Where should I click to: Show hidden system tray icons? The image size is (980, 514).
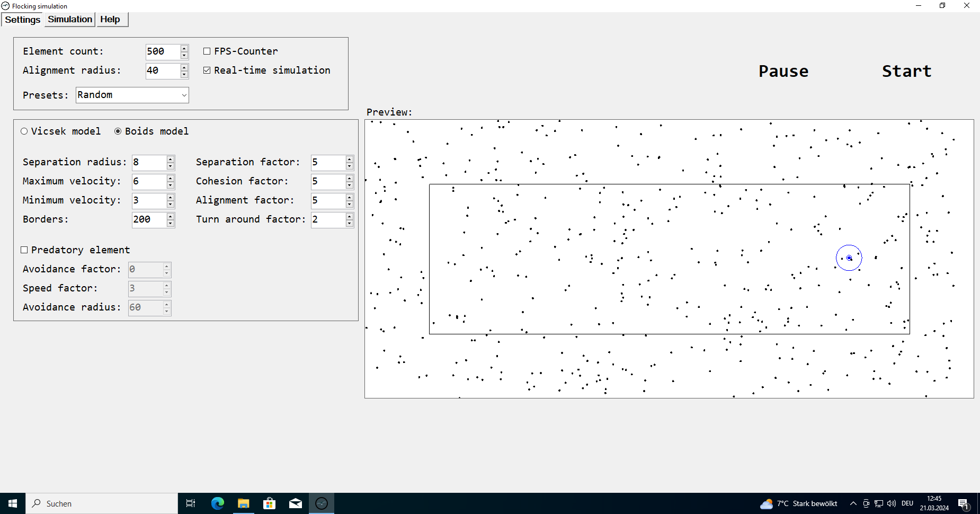click(853, 503)
